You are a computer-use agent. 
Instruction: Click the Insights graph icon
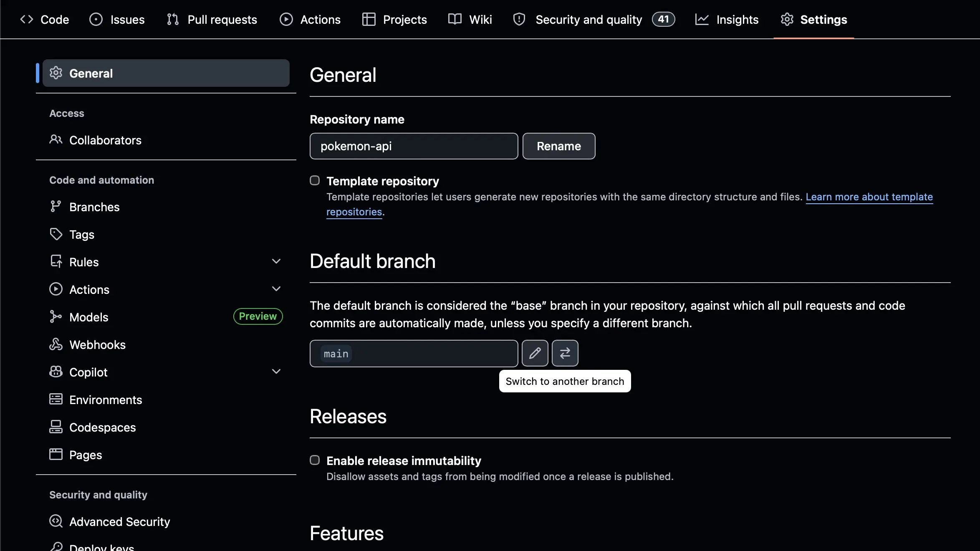click(x=702, y=19)
